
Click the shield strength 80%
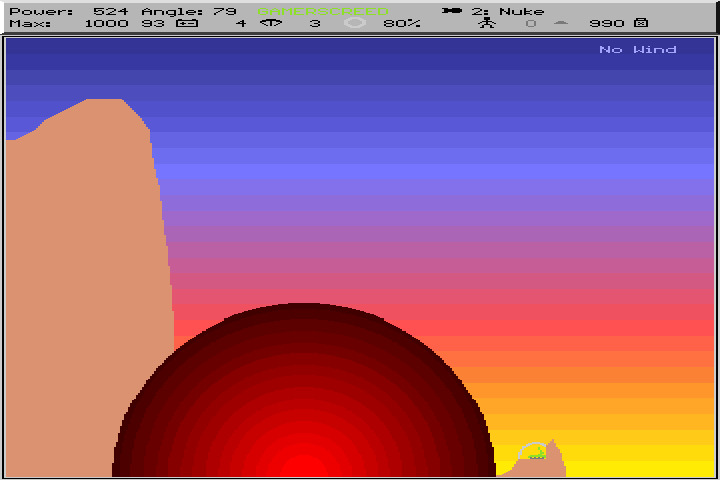pos(402,23)
